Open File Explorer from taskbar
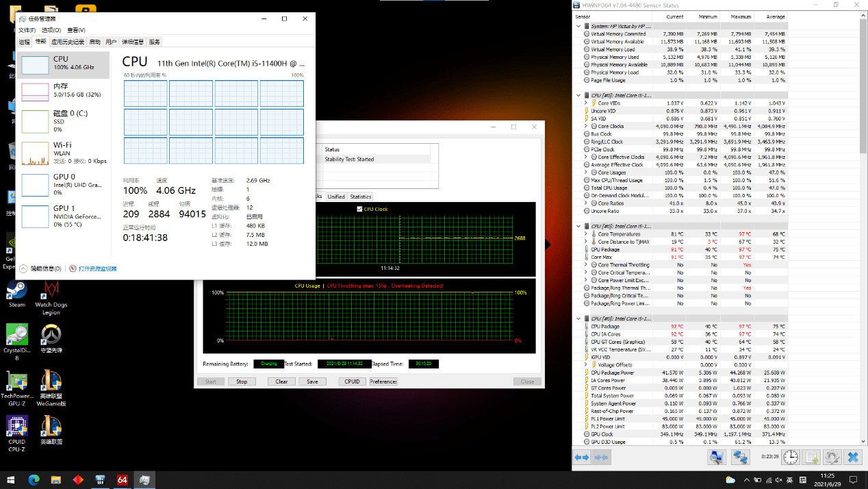Viewport: 868px width, 489px height. coord(56,479)
